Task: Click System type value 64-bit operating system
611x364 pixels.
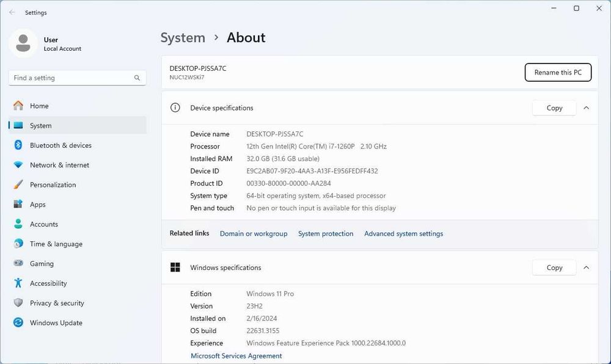Action: click(316, 196)
